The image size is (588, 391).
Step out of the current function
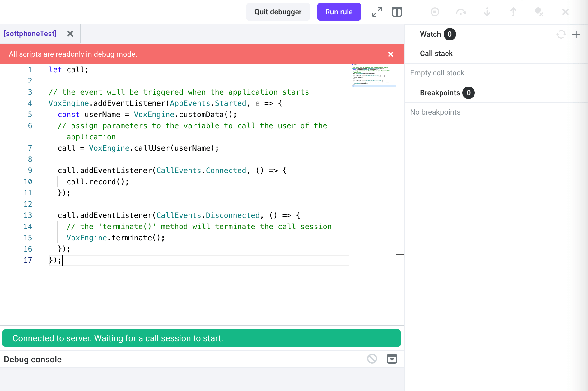pos(513,12)
